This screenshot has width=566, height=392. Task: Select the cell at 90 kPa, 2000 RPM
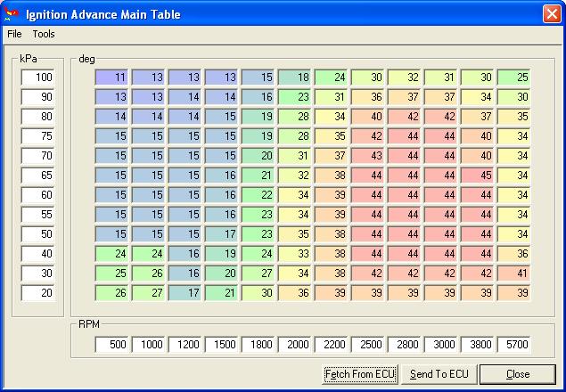tap(294, 97)
